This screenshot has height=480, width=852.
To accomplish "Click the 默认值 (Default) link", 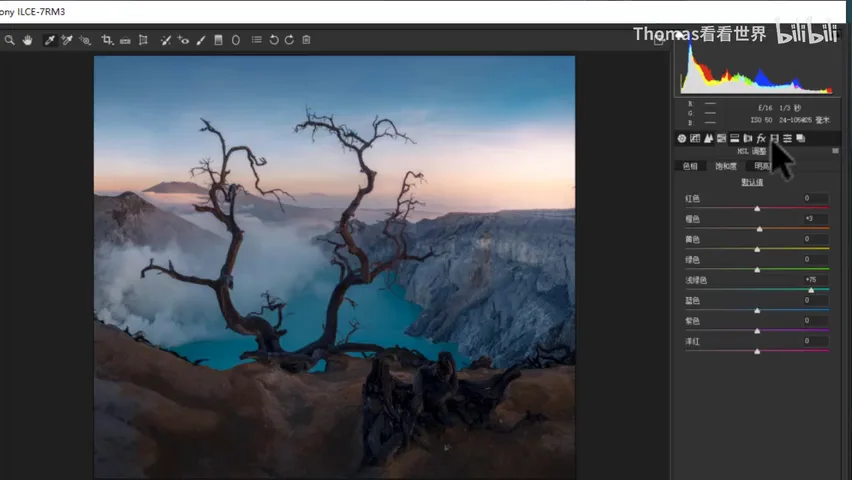I will 752,182.
